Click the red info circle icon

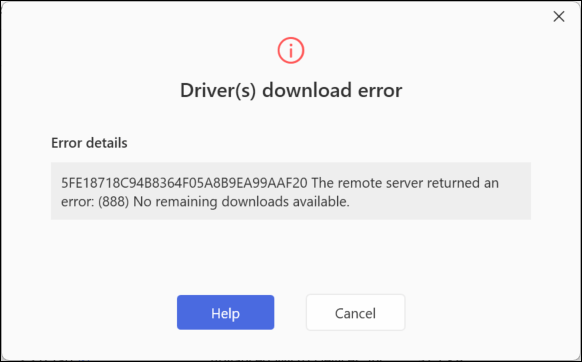[291, 50]
